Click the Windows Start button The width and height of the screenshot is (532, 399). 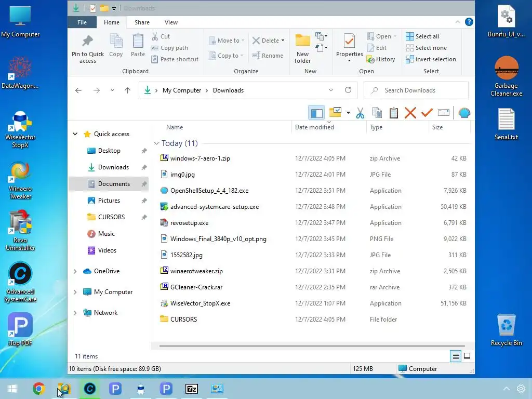[x=12, y=389]
